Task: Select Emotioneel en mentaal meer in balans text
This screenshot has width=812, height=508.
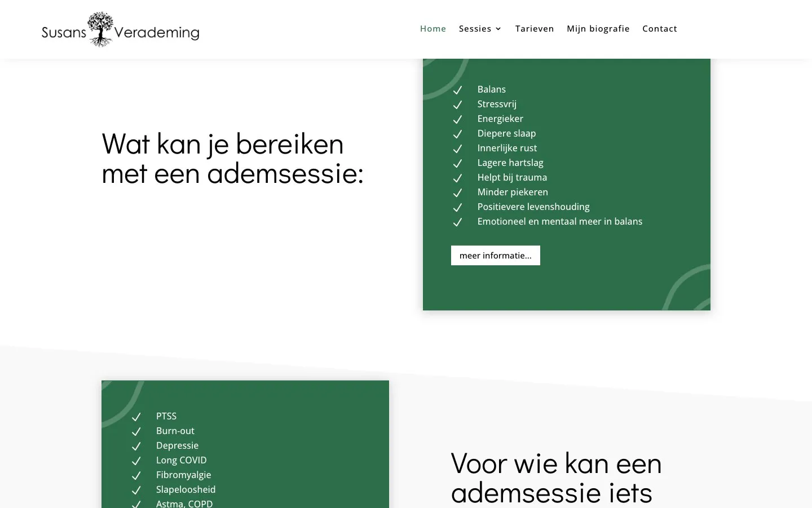Action: tap(560, 221)
